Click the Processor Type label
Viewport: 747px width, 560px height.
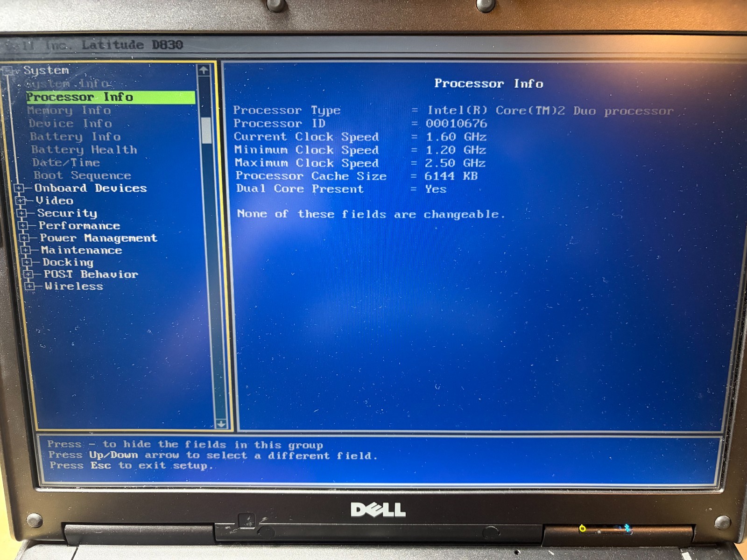287,111
